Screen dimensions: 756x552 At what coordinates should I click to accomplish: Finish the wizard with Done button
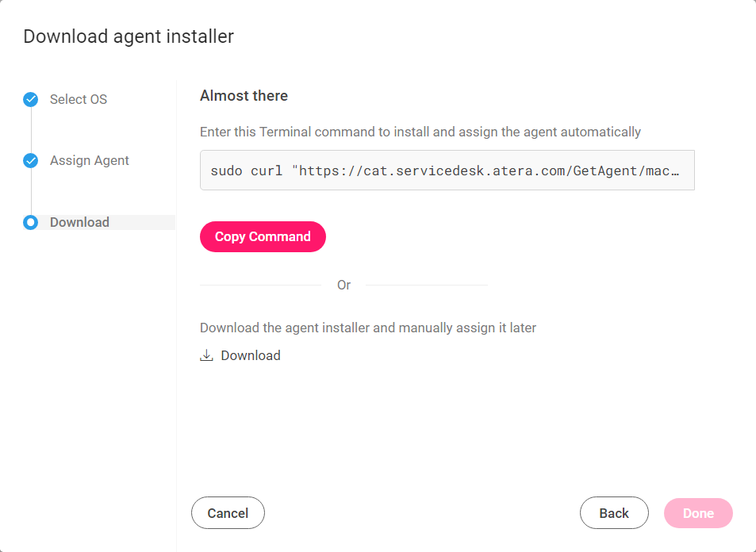point(698,513)
